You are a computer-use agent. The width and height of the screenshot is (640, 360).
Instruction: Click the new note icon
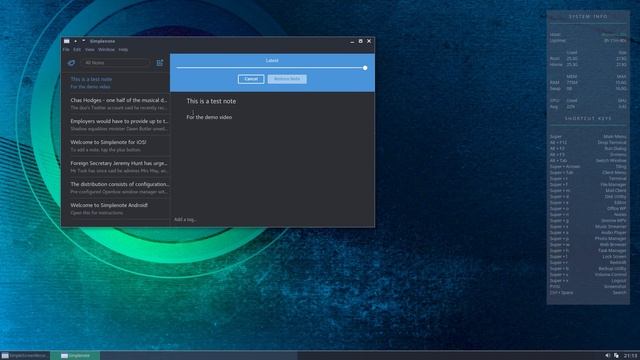(160, 63)
